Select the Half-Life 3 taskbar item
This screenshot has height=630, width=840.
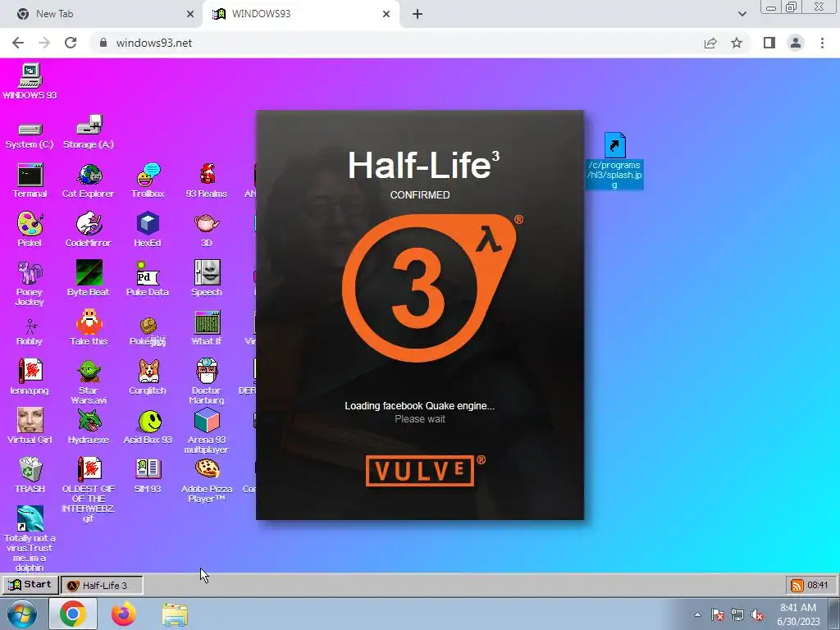102,585
